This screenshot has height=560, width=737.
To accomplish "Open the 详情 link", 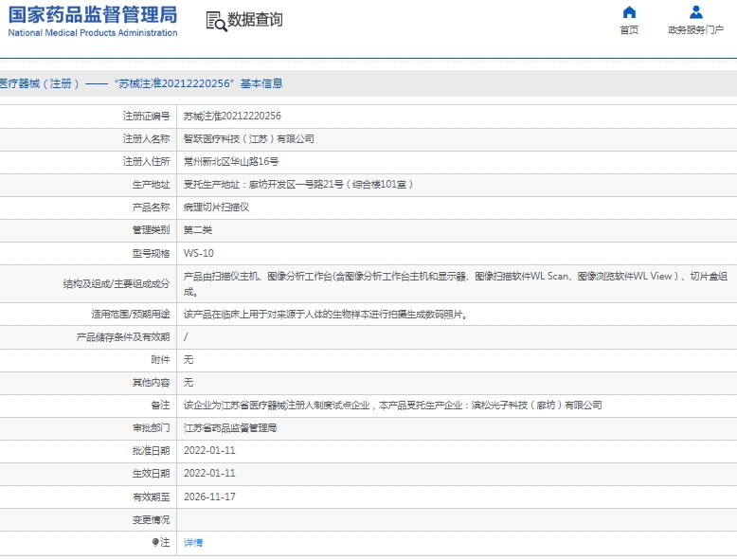I will point(193,543).
